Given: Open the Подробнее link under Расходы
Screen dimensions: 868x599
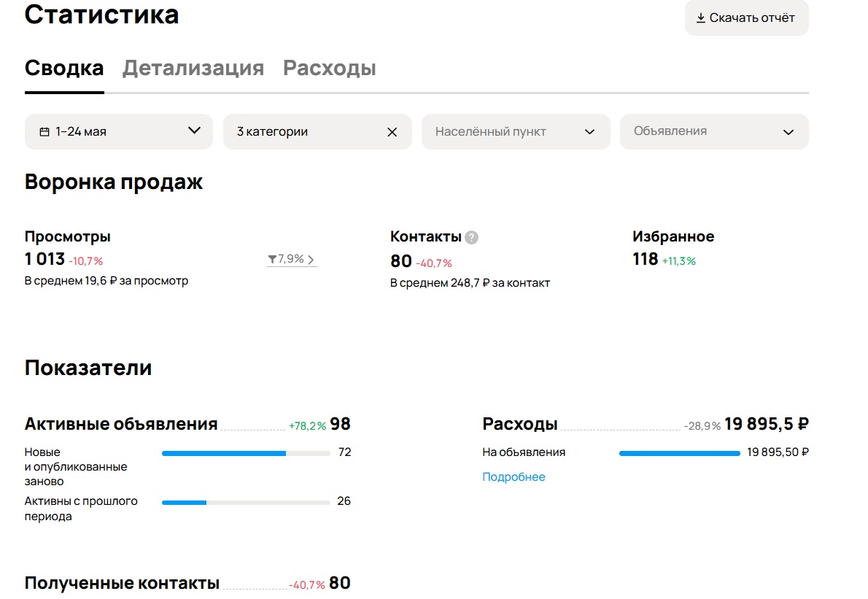Looking at the screenshot, I should (514, 476).
